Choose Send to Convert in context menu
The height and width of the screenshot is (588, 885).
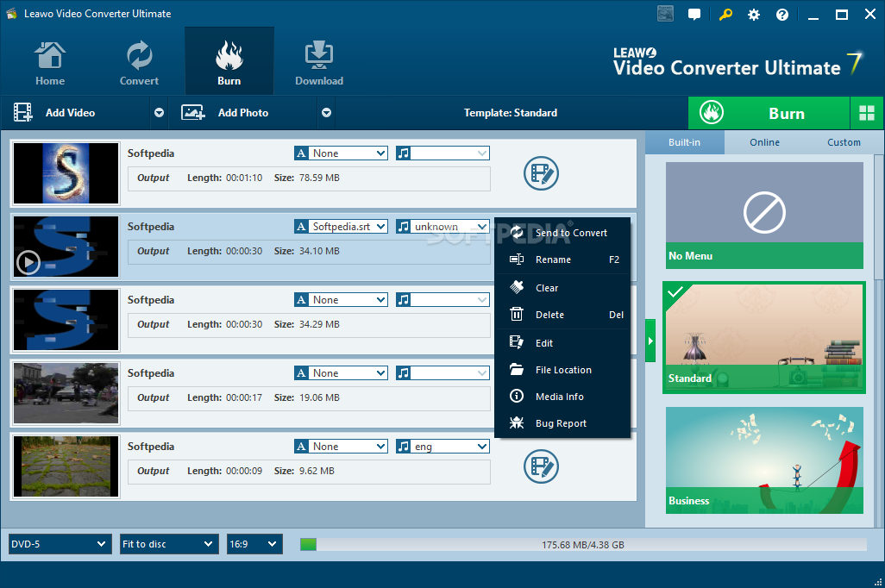[x=562, y=233]
